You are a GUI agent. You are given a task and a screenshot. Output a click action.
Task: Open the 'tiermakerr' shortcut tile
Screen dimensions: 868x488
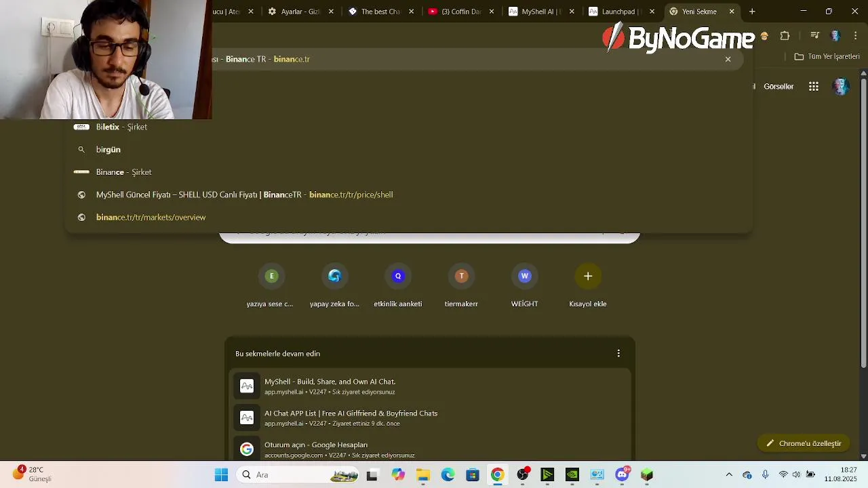point(461,285)
